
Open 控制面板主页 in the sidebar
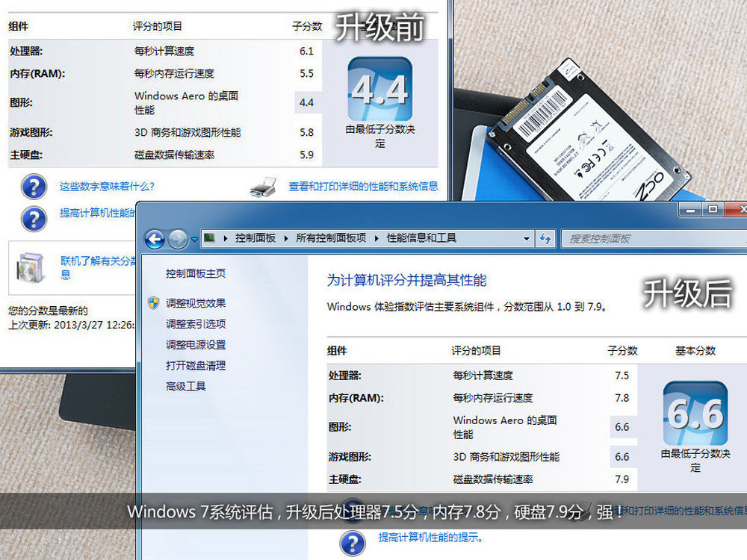tap(195, 273)
